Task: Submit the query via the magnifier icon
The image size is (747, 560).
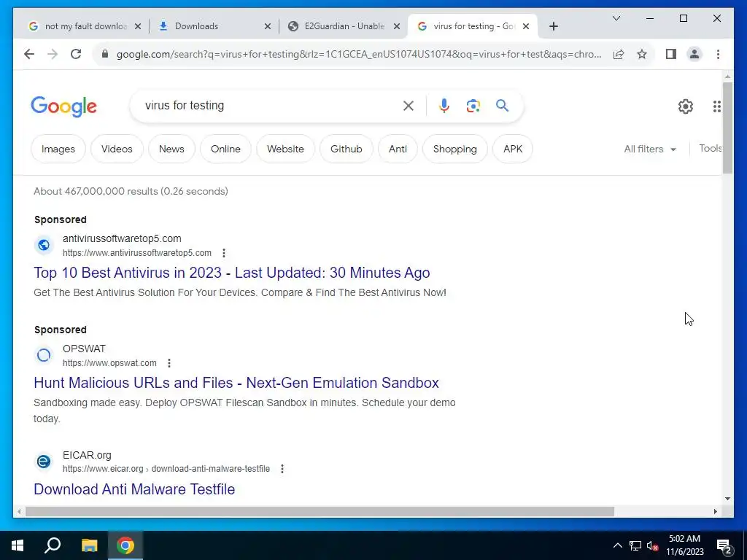Action: (502, 105)
